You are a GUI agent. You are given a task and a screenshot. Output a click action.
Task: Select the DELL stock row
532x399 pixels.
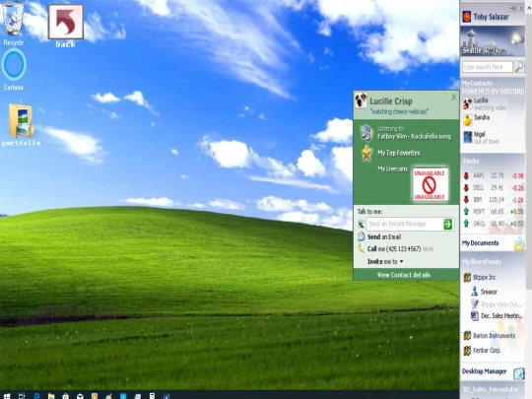pos(494,187)
